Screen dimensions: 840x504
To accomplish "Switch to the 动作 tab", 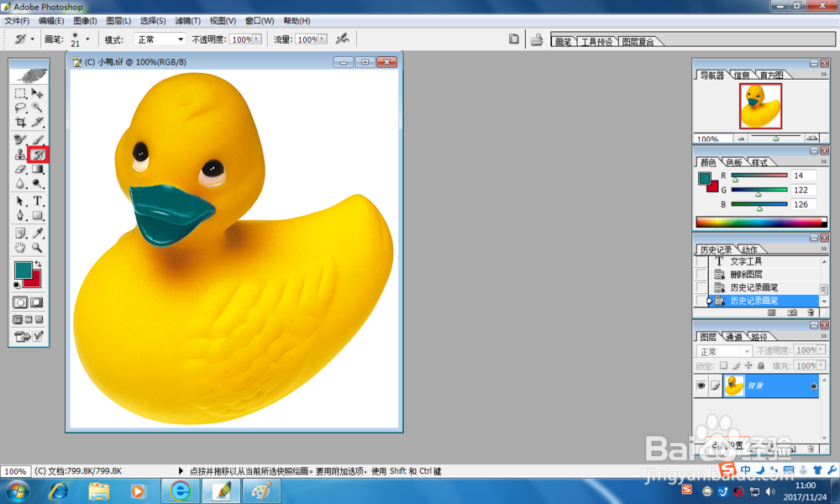I will coord(749,249).
